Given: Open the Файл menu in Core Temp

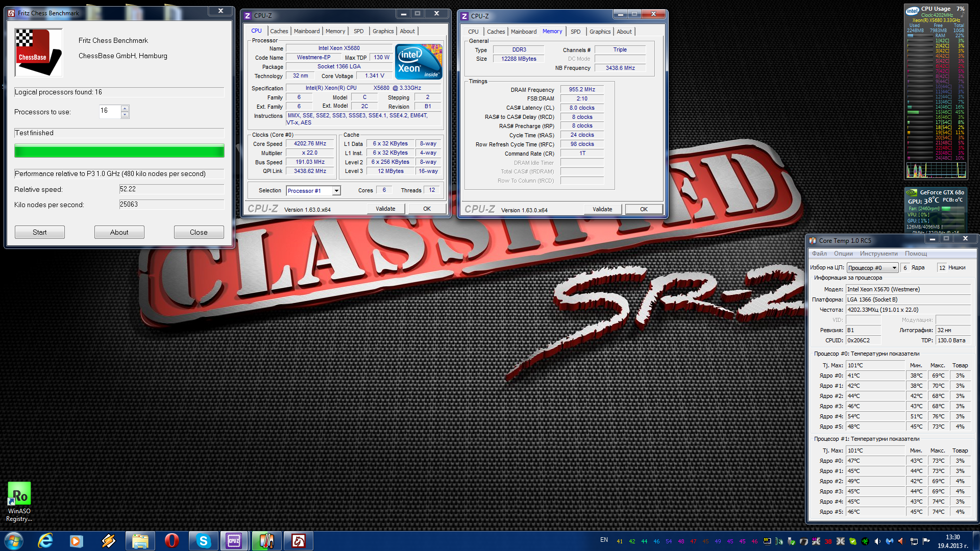Looking at the screenshot, I should click(x=819, y=254).
